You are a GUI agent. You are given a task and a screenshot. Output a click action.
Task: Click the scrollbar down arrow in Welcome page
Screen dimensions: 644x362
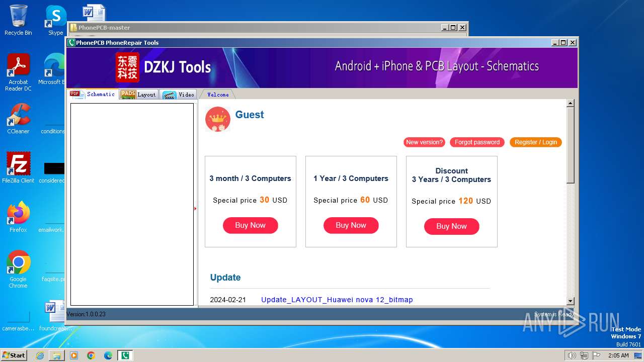coord(570,301)
